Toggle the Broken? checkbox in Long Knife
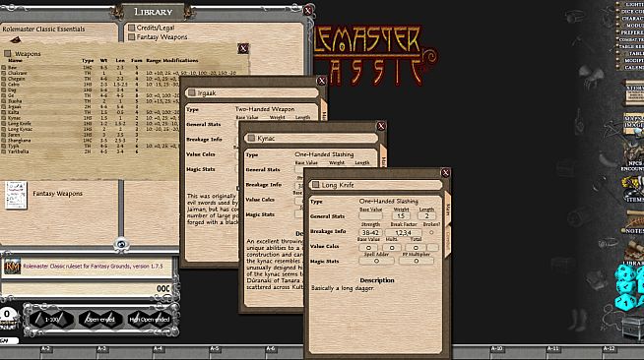 tap(431, 232)
